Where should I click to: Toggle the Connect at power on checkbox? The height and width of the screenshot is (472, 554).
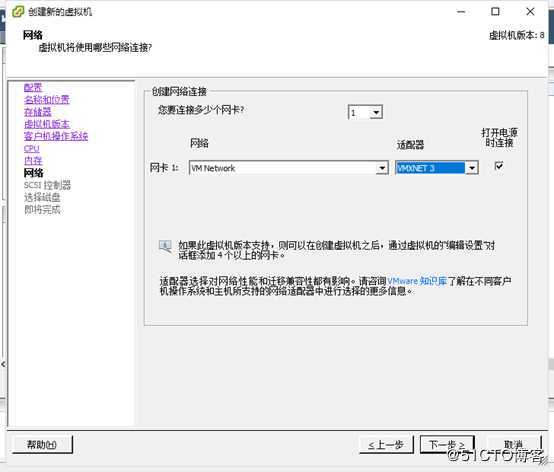tap(499, 165)
